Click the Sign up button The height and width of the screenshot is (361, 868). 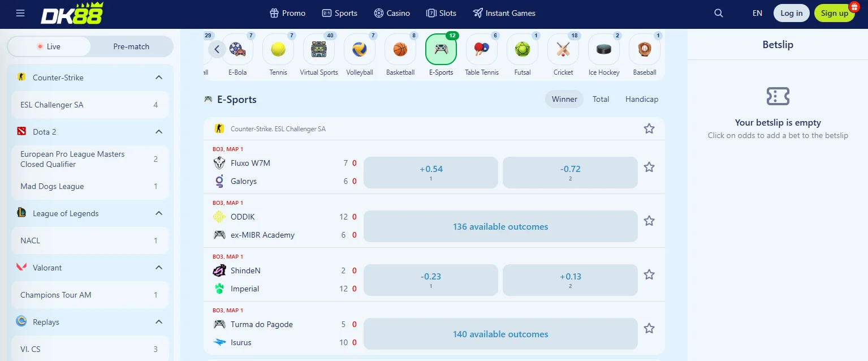tap(835, 13)
